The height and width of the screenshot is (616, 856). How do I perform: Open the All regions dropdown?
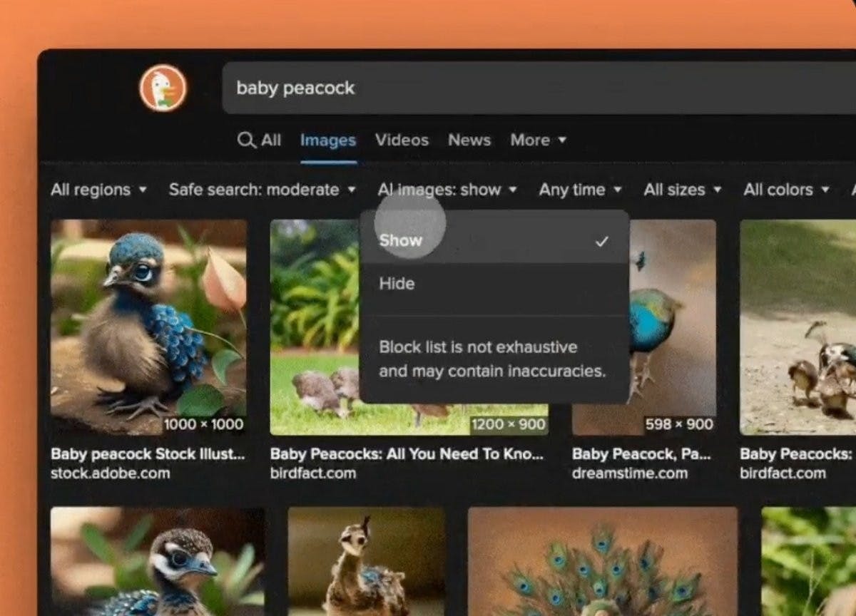[98, 190]
